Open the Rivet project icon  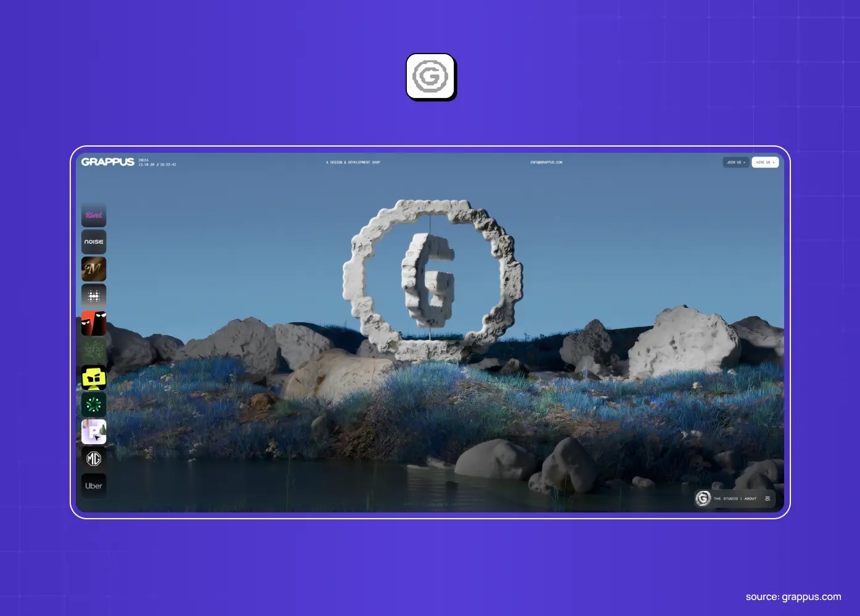coord(94,215)
